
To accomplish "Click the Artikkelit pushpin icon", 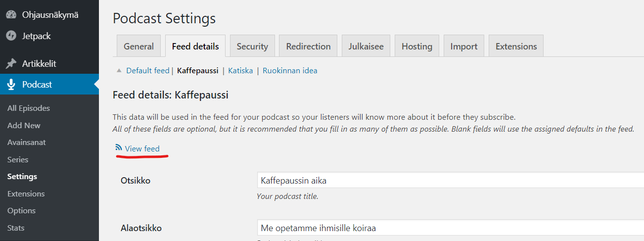I will [11, 64].
